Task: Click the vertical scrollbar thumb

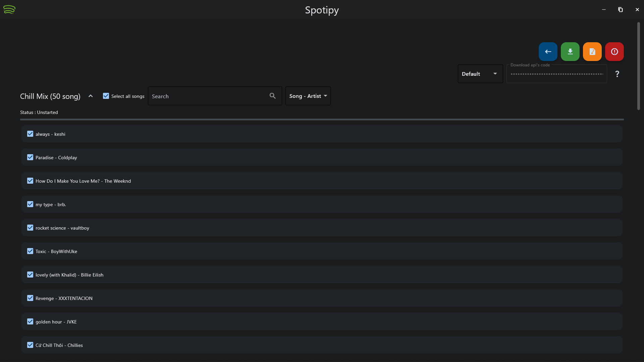Action: tap(638, 66)
